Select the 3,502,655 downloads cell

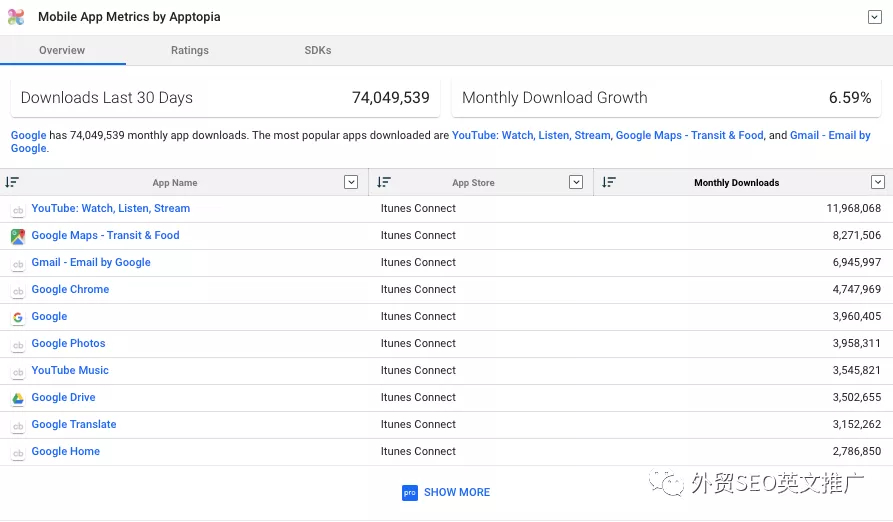coord(857,397)
